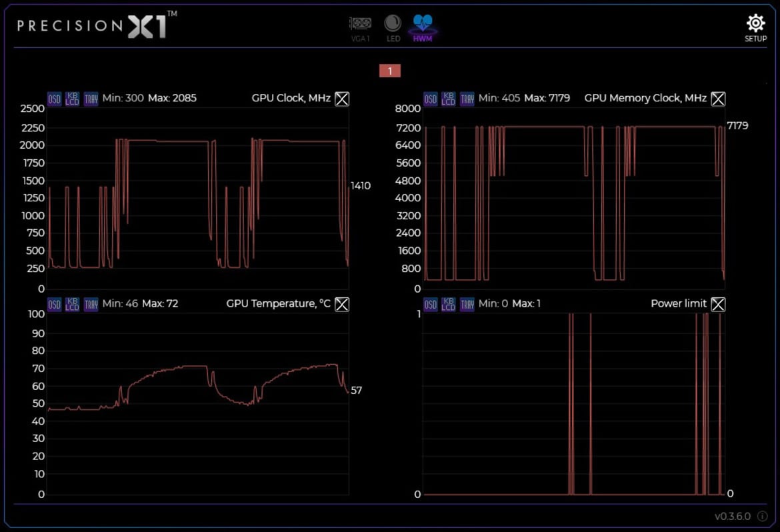Viewport: 780px width, 532px height.
Task: Click the v0.3.6.0 version text
Action: (x=732, y=516)
